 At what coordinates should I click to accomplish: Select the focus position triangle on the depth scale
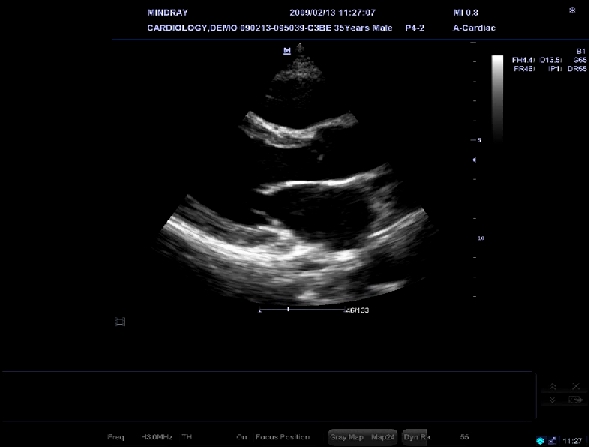(x=474, y=160)
